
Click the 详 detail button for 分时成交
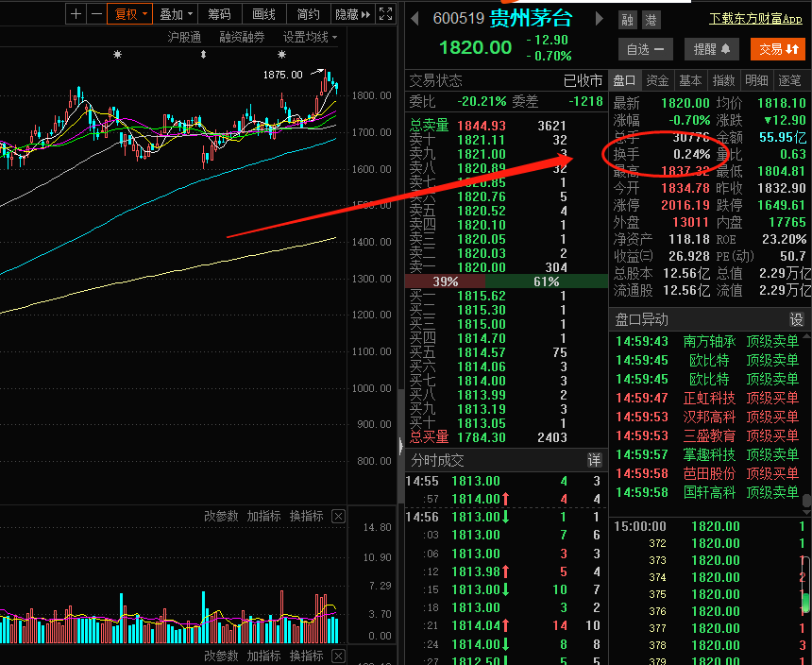tap(594, 460)
